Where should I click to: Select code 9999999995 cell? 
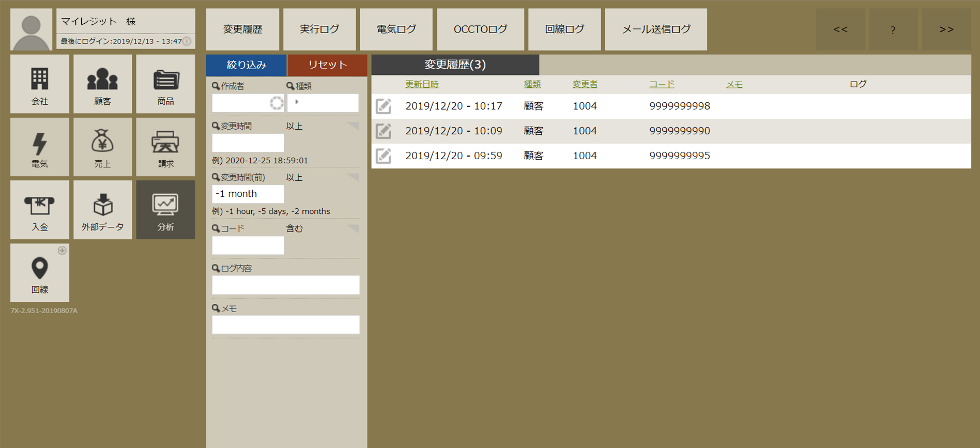[x=680, y=156]
